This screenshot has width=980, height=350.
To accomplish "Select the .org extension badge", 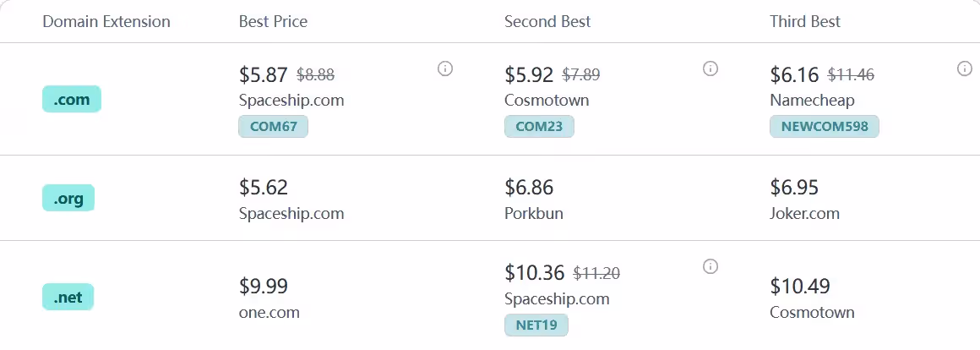I will coord(68,198).
